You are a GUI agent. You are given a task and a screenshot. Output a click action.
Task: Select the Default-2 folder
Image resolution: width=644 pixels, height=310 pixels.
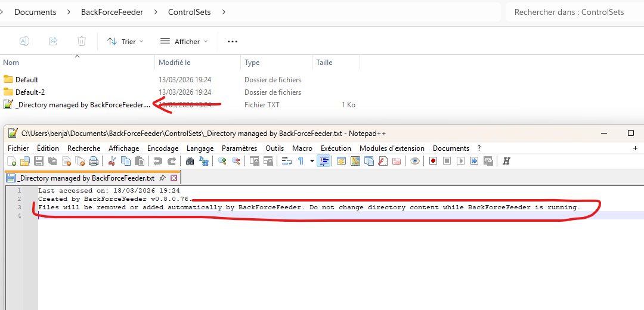[x=30, y=92]
